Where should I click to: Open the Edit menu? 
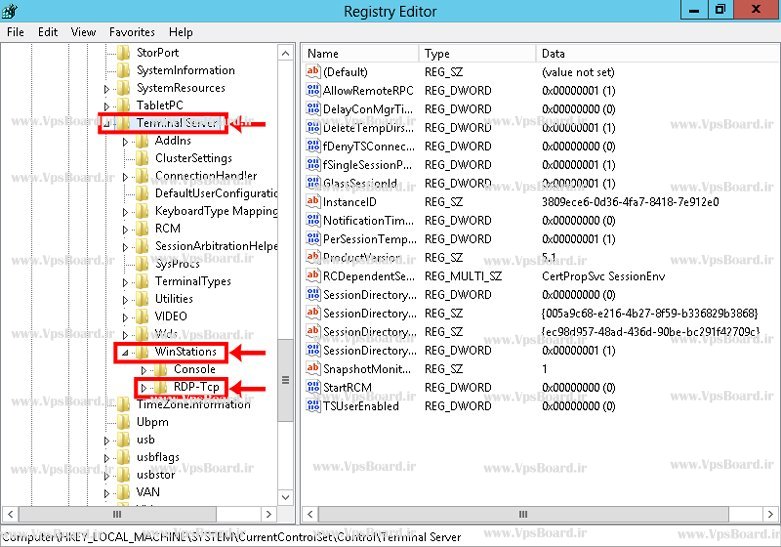(48, 32)
